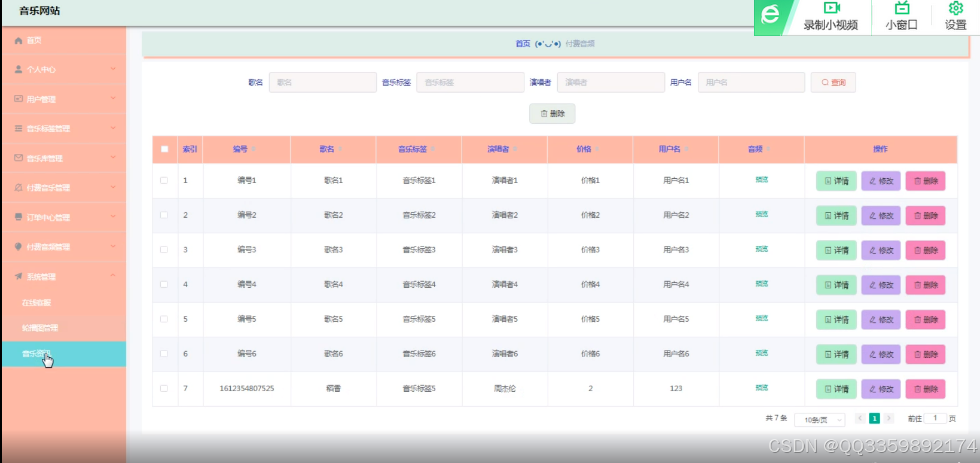Viewport: 980px width, 463px height.
Task: Click the 付费音乐管理 bell icon
Action: coord(19,188)
